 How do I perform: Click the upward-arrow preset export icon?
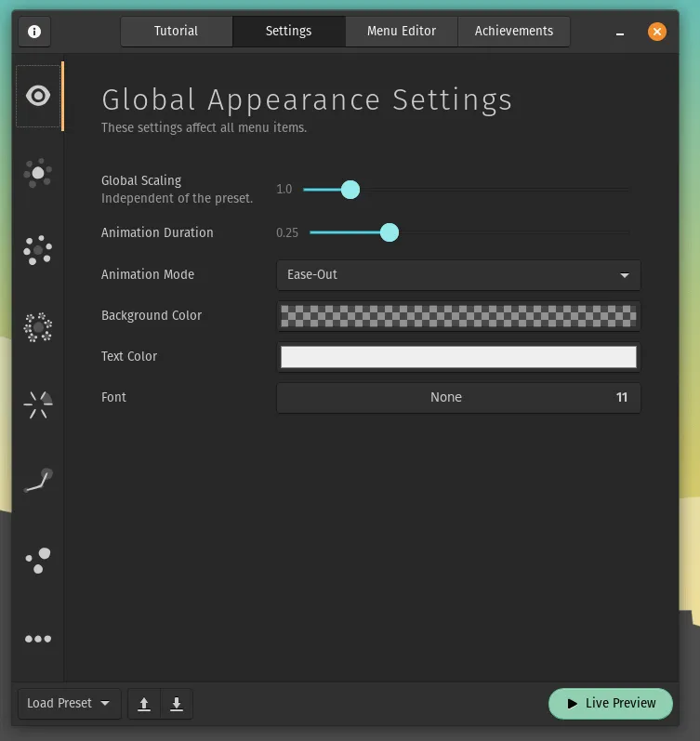(x=144, y=704)
